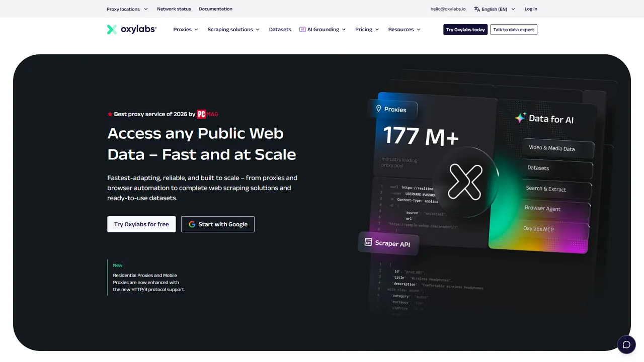Click the API icon on Scraper API card
This screenshot has width=644, height=362.
pyautogui.click(x=368, y=242)
